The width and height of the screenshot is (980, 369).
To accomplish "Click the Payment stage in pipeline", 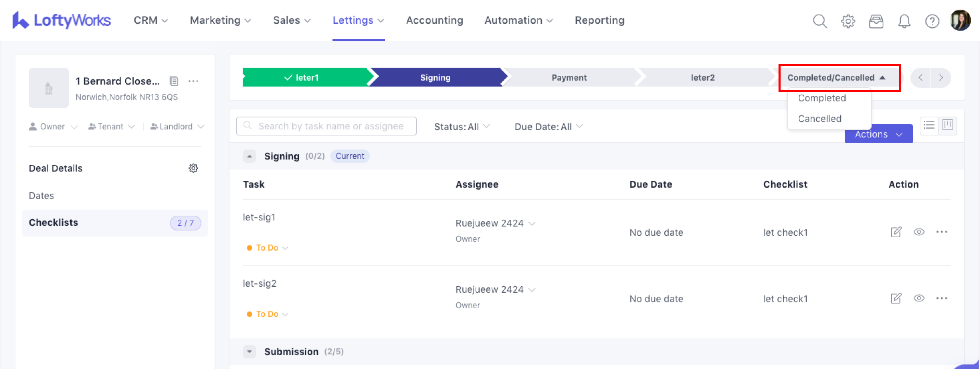I will 569,78.
